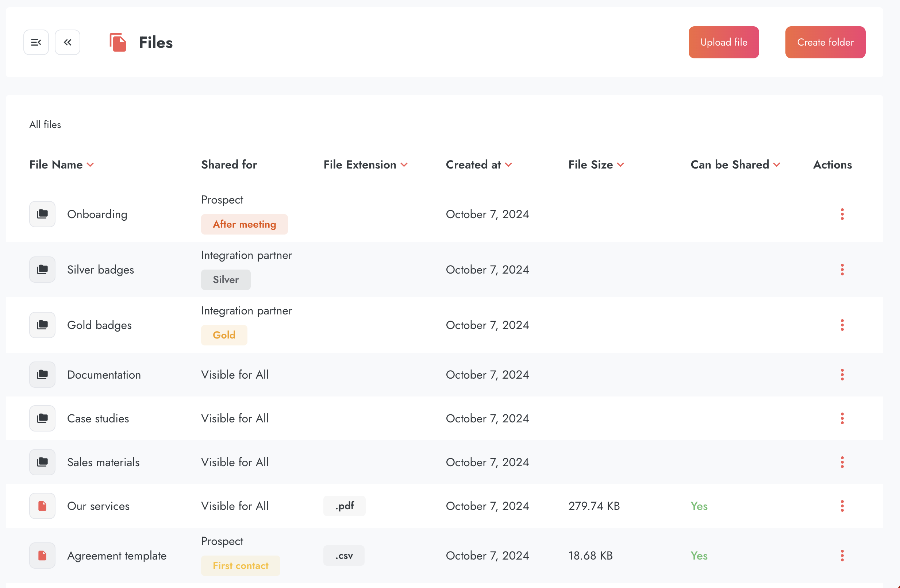The image size is (900, 588).
Task: Toggle the sidebar menu collapse icon
Action: [36, 42]
